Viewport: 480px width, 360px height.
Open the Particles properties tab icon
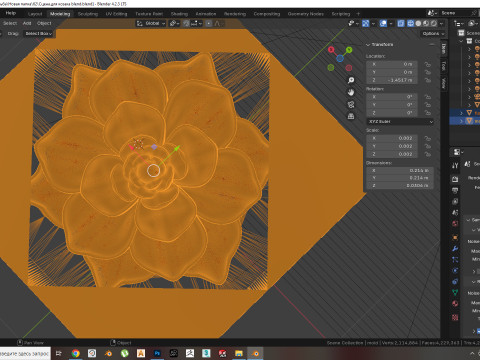tap(455, 260)
